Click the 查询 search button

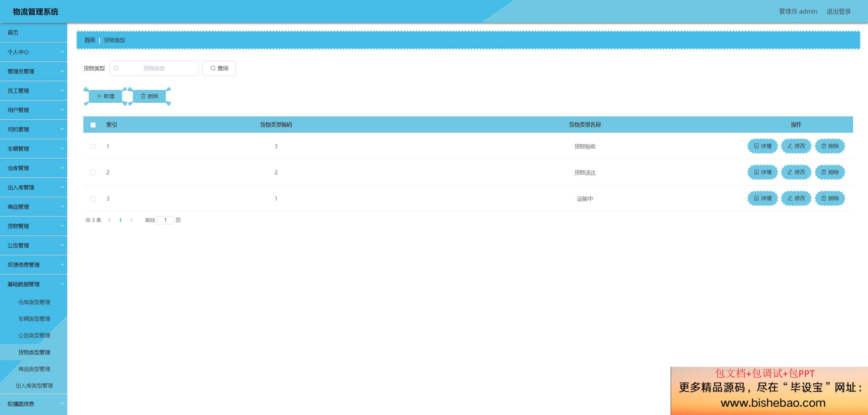coord(219,68)
